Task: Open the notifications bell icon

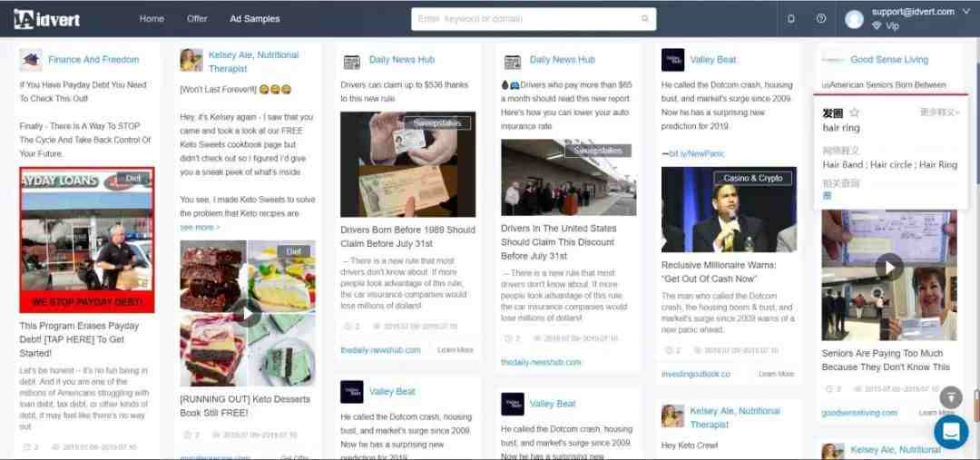Action: click(x=791, y=19)
